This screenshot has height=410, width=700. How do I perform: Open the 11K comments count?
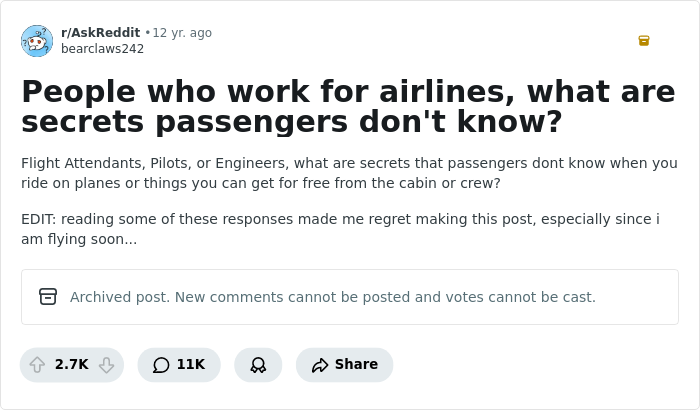tap(191, 365)
